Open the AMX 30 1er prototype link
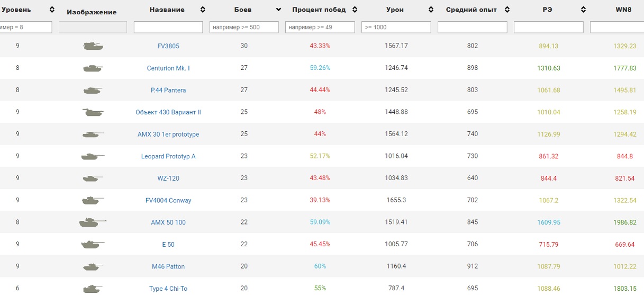 [x=168, y=135]
